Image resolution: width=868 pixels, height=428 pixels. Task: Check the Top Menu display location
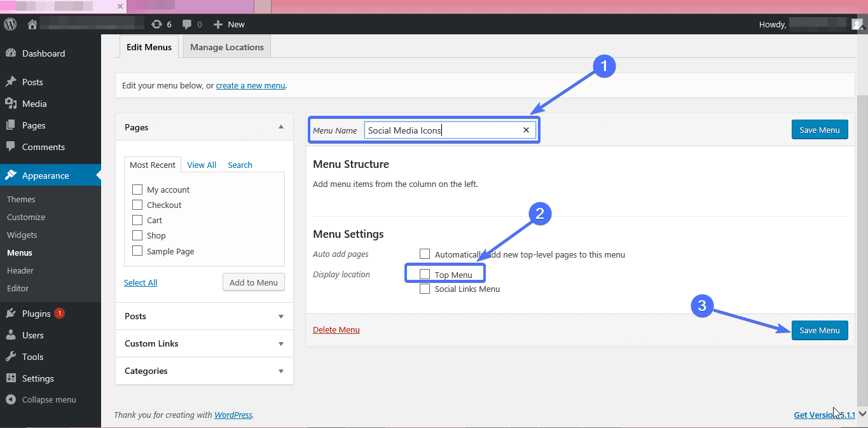click(425, 275)
